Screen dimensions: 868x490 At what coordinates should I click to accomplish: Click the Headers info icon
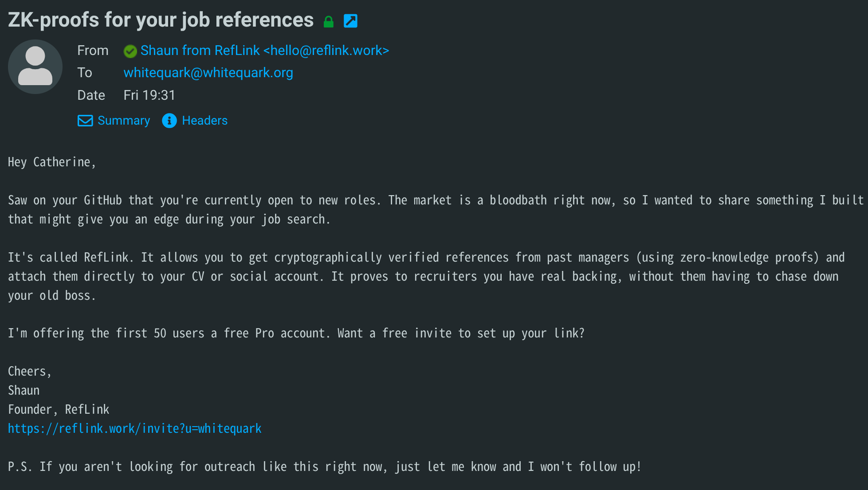(169, 121)
